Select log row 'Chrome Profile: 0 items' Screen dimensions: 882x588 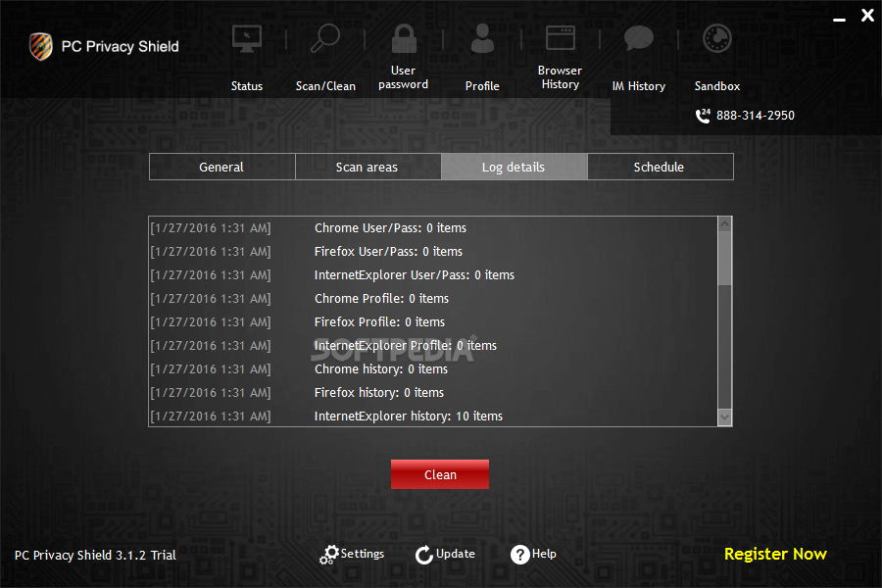point(433,299)
